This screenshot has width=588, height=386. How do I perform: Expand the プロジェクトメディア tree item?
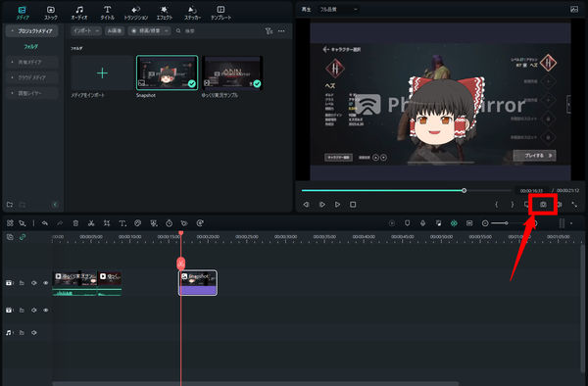coord(32,31)
